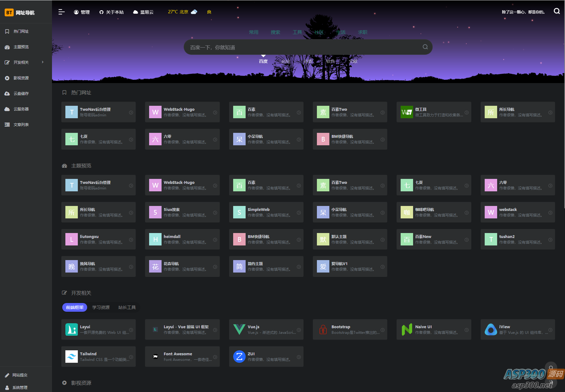This screenshot has height=392, width=565.
Task: Expand the 开发相关 sidebar submenu arrow
Action: click(x=43, y=62)
